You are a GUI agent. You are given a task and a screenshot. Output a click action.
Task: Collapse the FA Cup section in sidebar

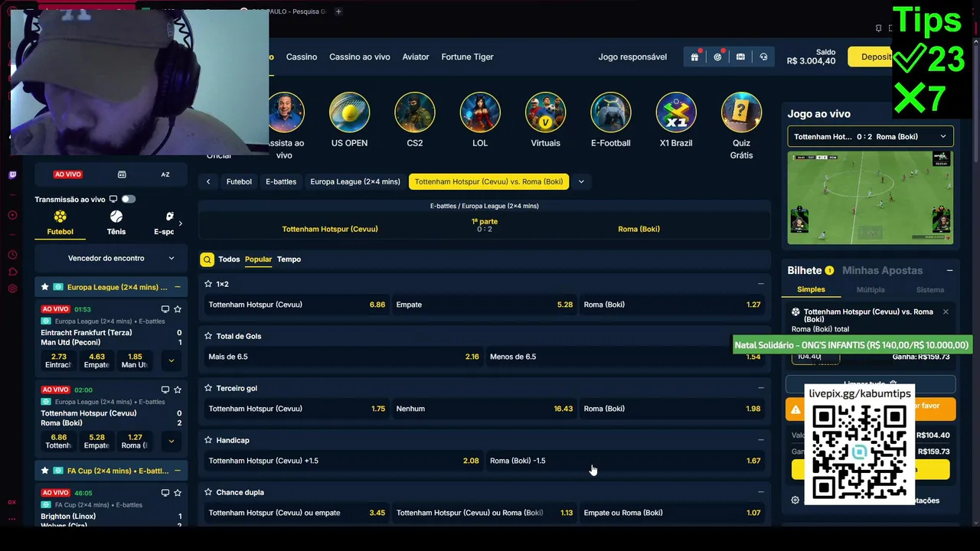tap(177, 471)
